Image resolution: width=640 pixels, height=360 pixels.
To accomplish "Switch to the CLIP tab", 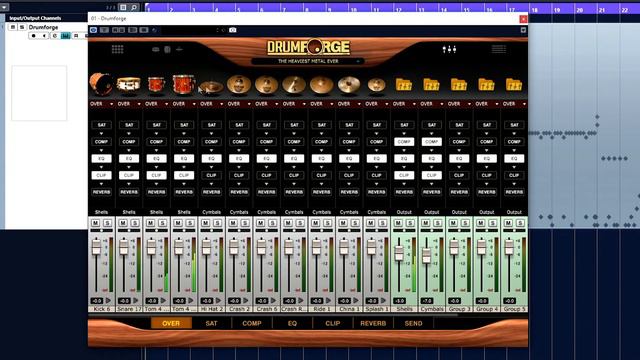I will coord(333,323).
